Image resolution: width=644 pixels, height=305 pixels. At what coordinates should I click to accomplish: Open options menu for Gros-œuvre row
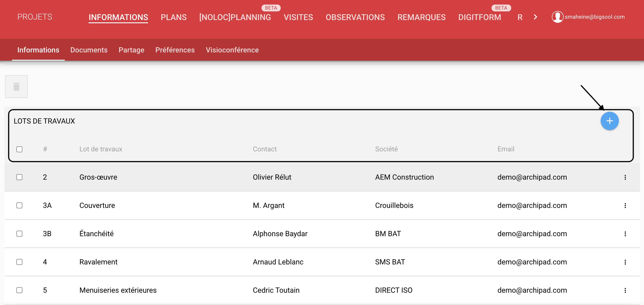tap(625, 177)
